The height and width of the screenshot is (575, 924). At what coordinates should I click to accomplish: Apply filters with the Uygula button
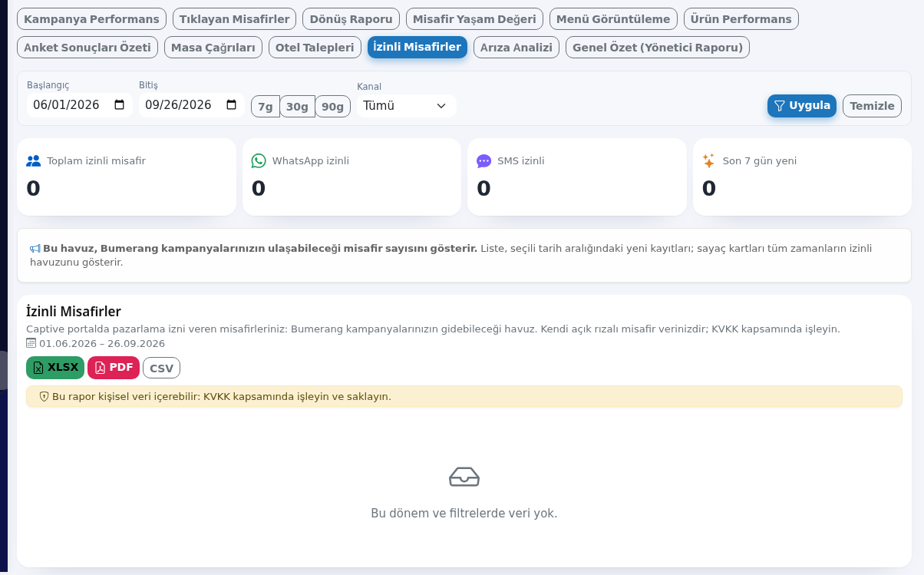point(802,106)
